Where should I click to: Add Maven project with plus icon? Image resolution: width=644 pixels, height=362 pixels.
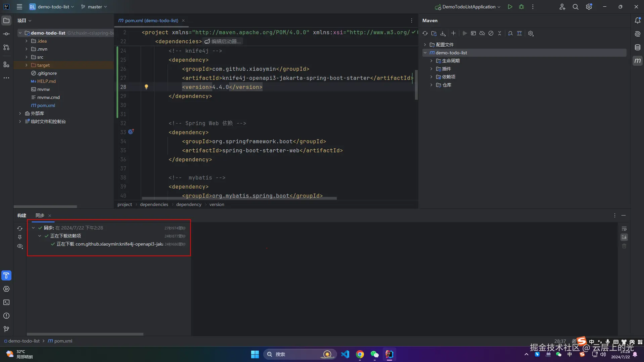tap(453, 33)
